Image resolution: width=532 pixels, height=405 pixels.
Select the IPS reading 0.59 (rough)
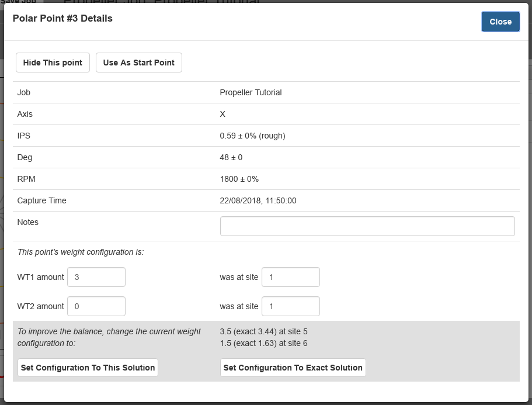pyautogui.click(x=252, y=136)
